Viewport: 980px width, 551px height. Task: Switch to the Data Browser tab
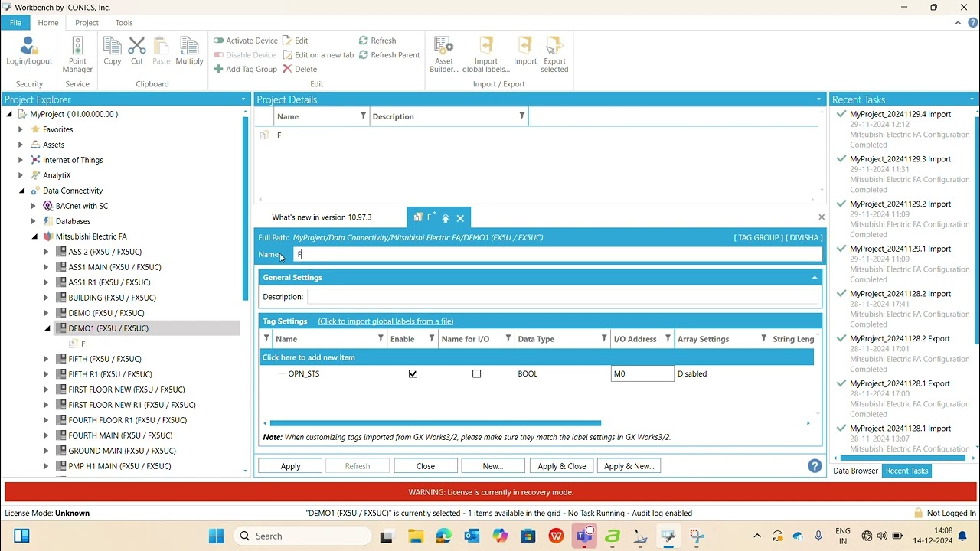pyautogui.click(x=855, y=471)
